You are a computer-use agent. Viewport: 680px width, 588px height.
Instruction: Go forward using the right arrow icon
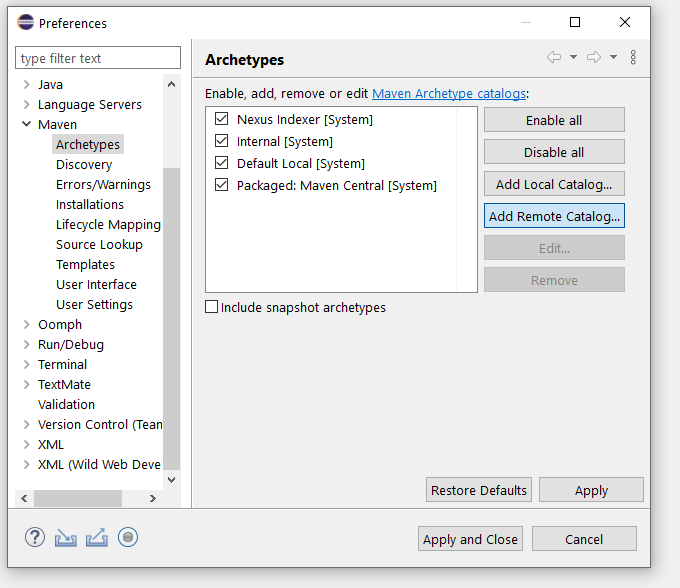coord(593,58)
